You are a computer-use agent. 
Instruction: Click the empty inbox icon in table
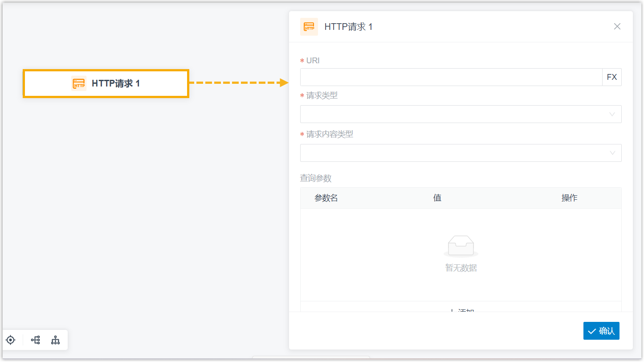point(461,246)
